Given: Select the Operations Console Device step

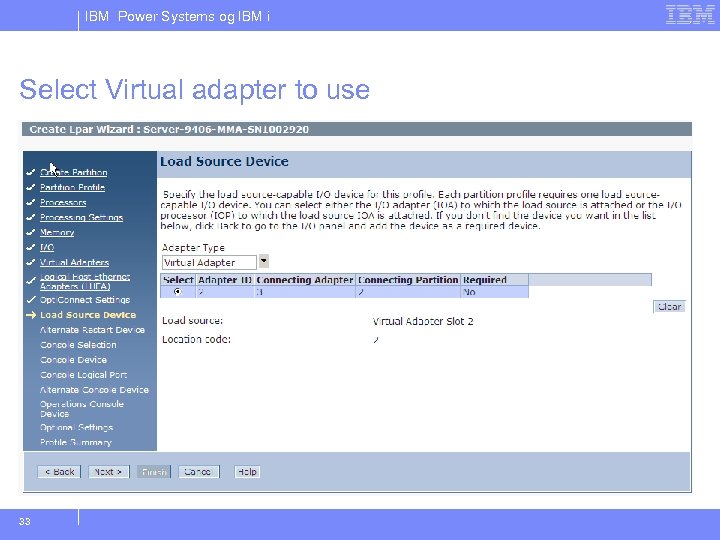Looking at the screenshot, I should (x=82, y=409).
